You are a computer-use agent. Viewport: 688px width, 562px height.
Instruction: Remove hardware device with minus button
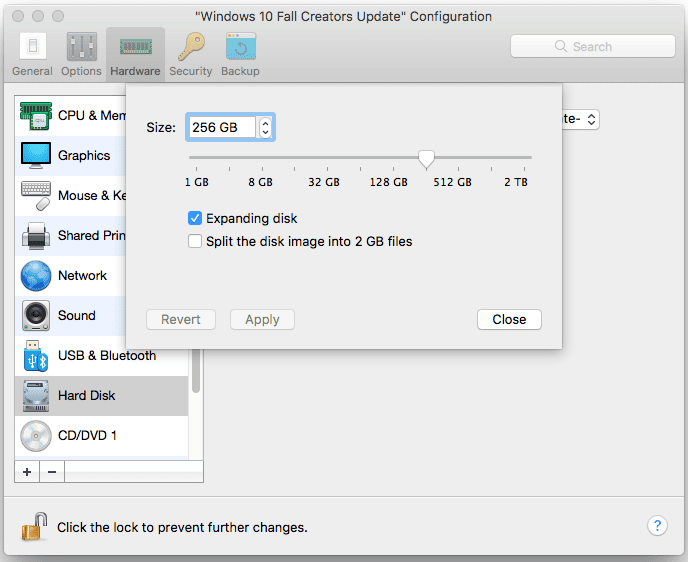click(x=52, y=472)
